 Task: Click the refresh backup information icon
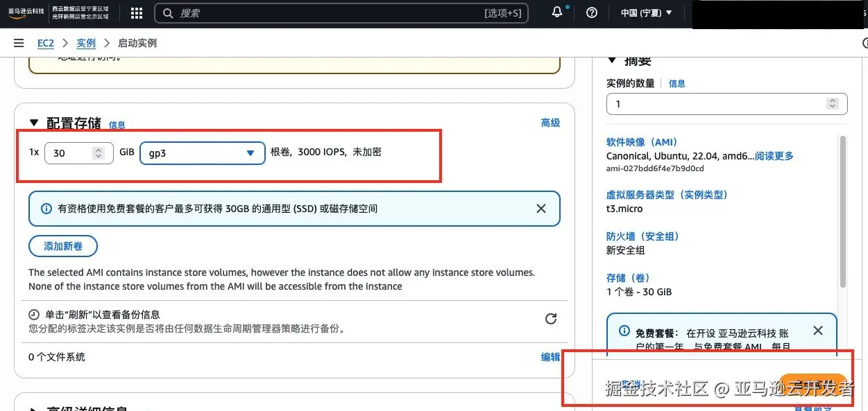pyautogui.click(x=551, y=319)
